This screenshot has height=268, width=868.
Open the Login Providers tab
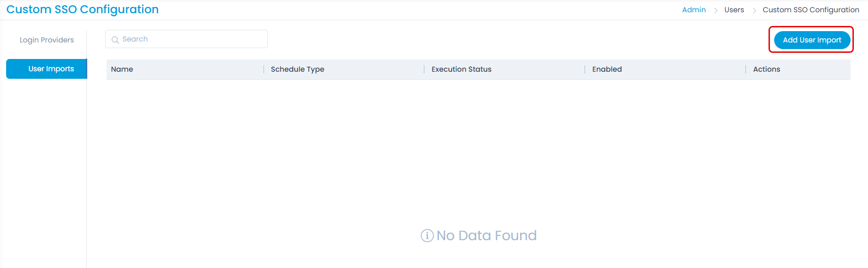coord(47,40)
